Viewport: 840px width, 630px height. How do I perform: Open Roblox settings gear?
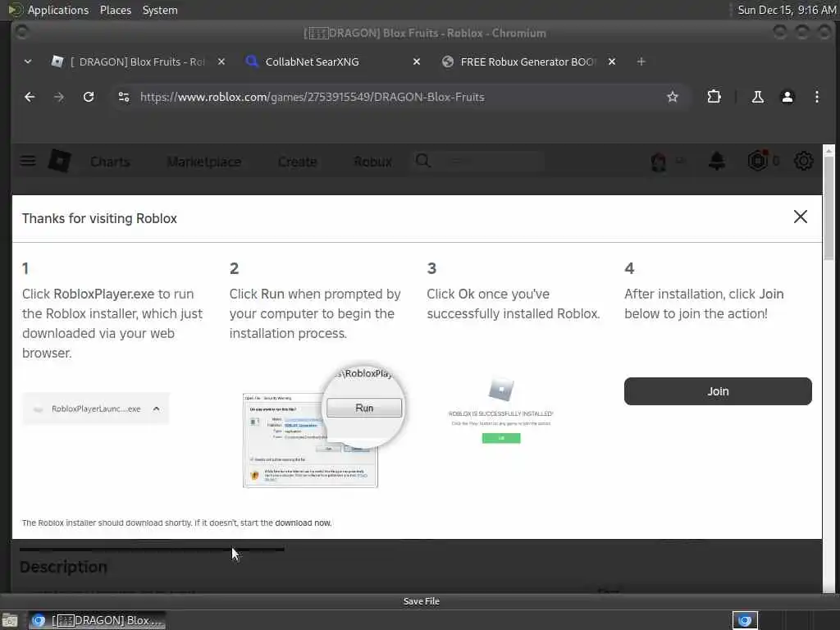(x=803, y=161)
